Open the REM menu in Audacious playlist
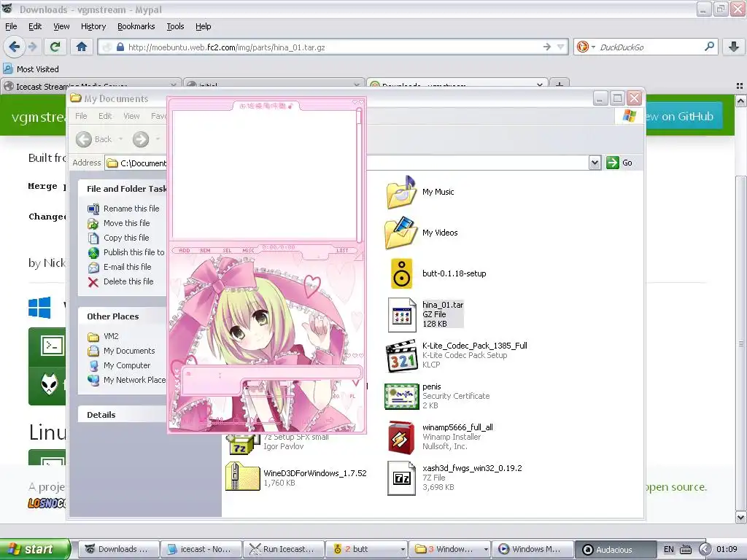Image resolution: width=747 pixels, height=560 pixels. click(205, 251)
